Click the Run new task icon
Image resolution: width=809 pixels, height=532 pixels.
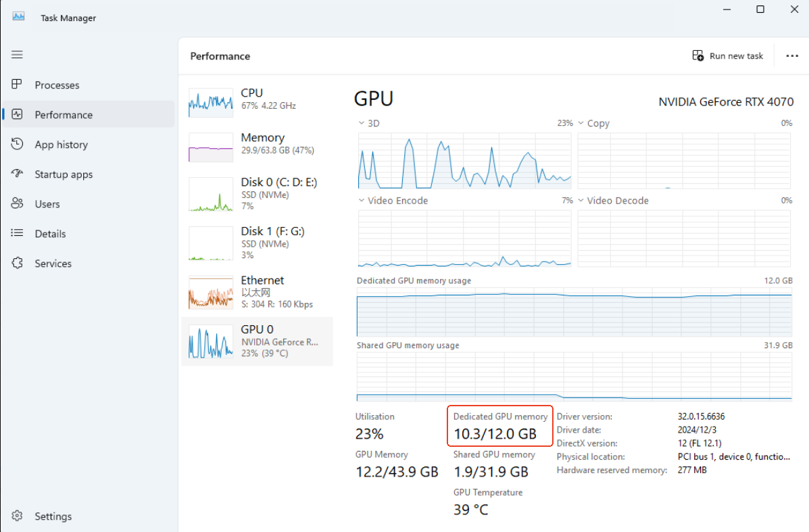[698, 55]
